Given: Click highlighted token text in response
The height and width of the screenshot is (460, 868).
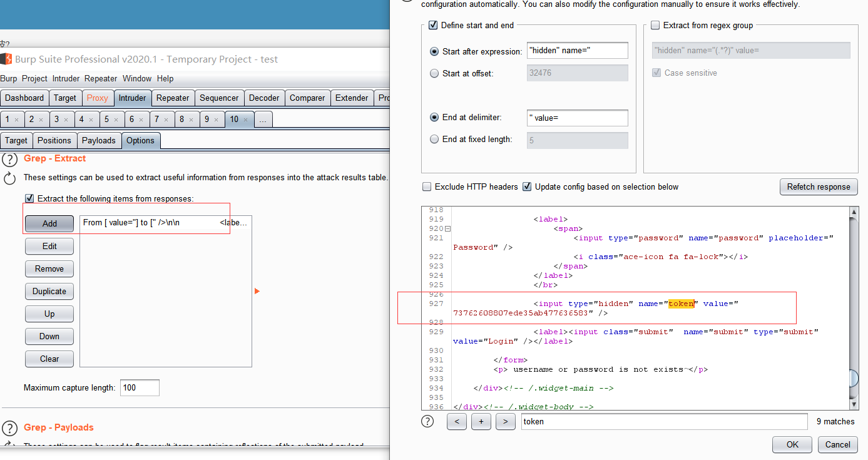Looking at the screenshot, I should tap(681, 304).
